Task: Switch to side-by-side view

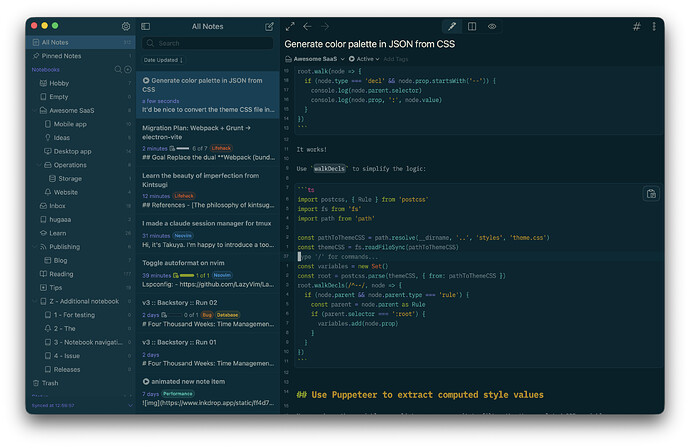Action: point(472,26)
